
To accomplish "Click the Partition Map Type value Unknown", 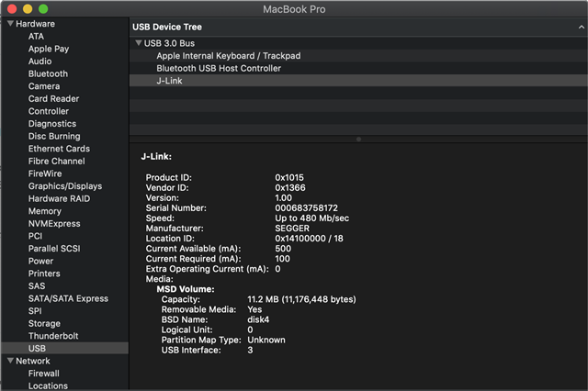I will (x=266, y=340).
